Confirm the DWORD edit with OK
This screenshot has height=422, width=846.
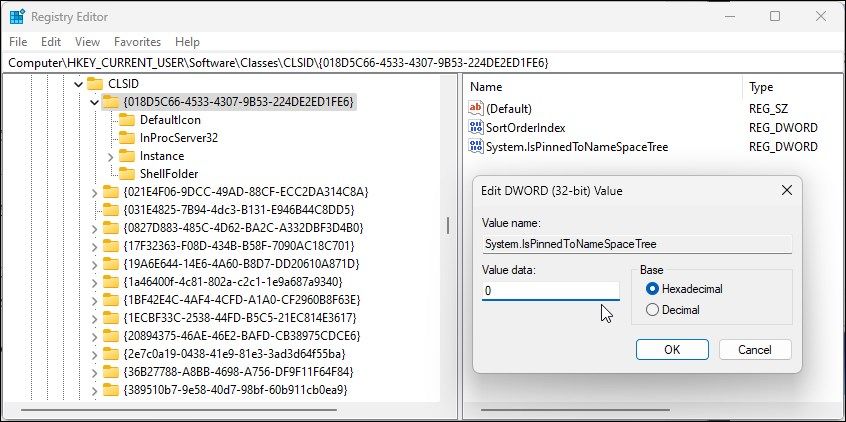click(x=672, y=350)
